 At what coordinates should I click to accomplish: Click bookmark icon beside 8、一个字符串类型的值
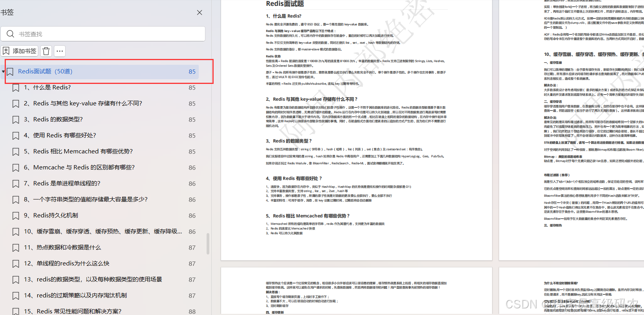16,200
